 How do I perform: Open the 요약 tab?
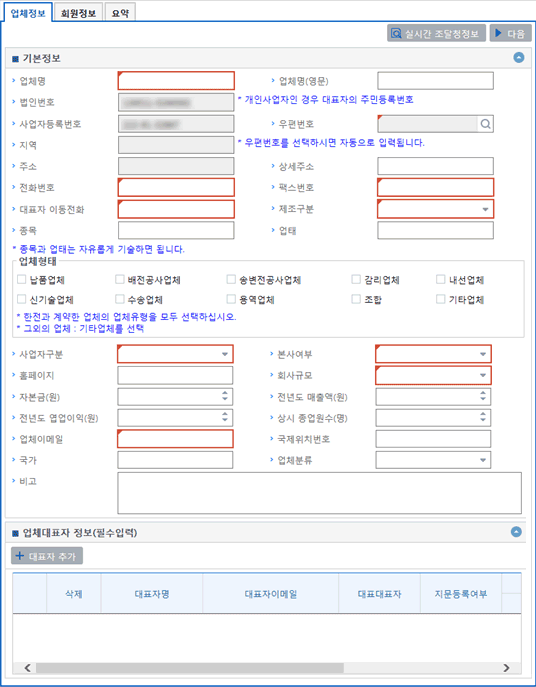[x=120, y=13]
